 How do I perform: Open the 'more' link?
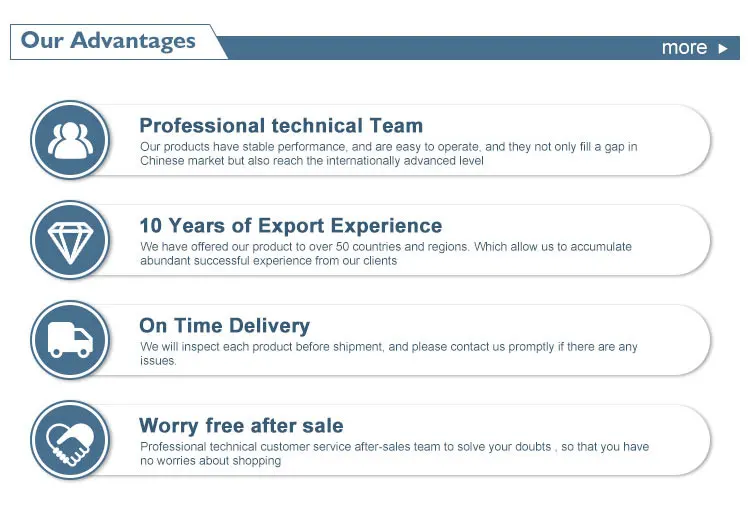click(684, 48)
